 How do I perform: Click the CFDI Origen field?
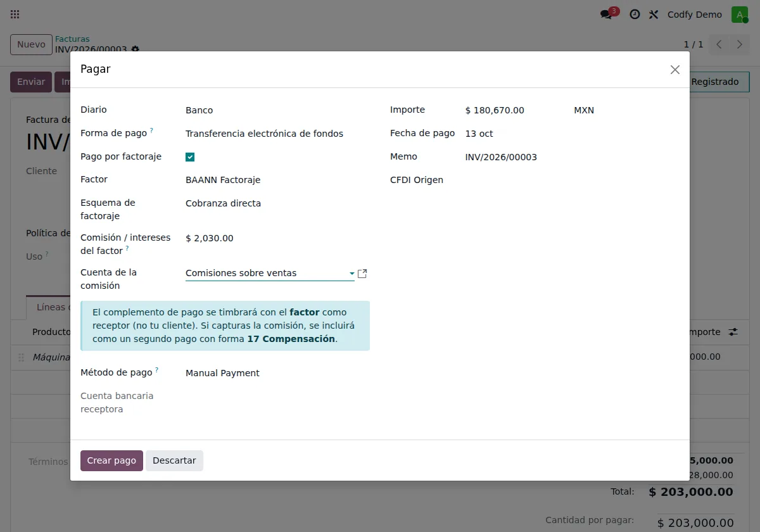[x=572, y=180]
